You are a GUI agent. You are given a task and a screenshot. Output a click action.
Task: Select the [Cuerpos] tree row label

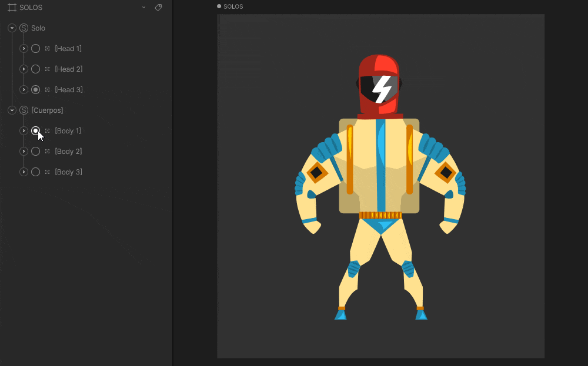[x=47, y=110]
